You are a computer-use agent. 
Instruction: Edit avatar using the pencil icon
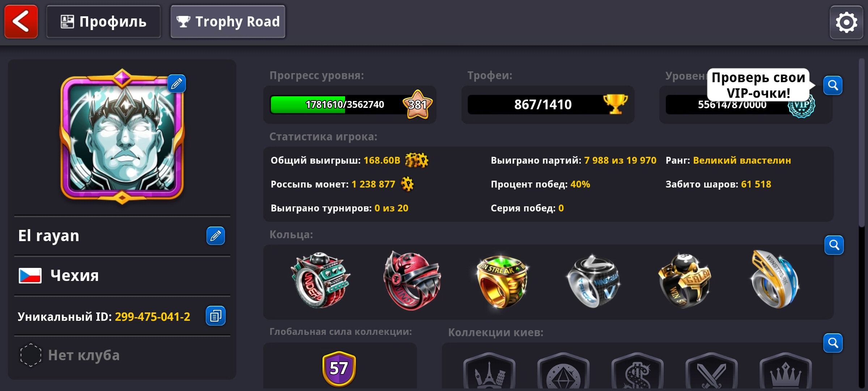[176, 84]
